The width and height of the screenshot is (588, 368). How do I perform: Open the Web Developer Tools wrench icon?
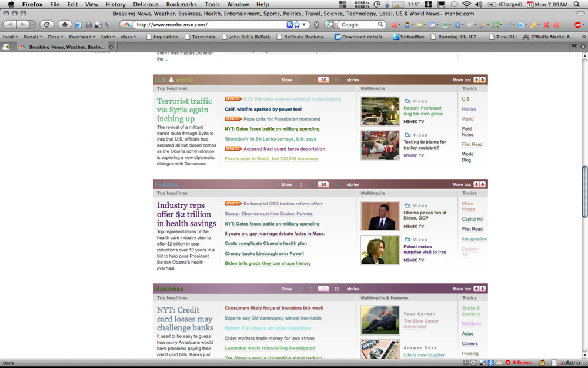click(509, 25)
